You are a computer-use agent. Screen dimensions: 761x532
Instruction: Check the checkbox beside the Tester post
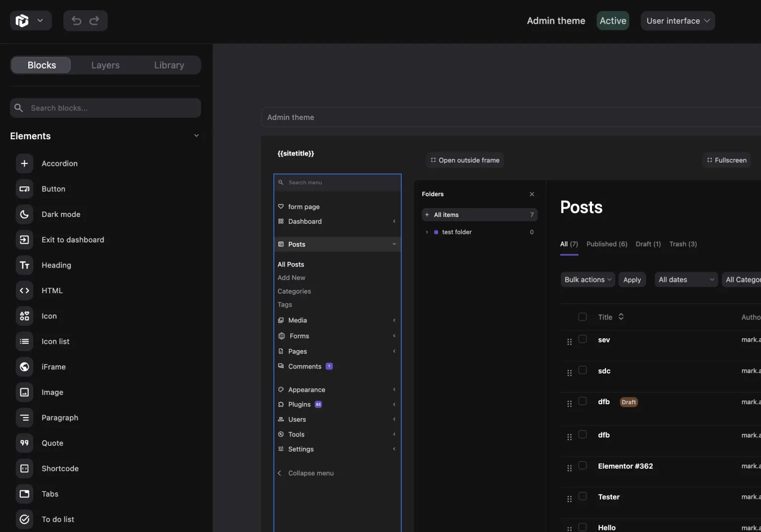pos(583,496)
